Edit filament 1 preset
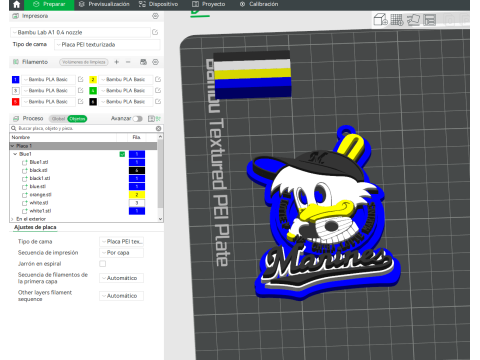This screenshot has width=480, height=360. coord(80,79)
